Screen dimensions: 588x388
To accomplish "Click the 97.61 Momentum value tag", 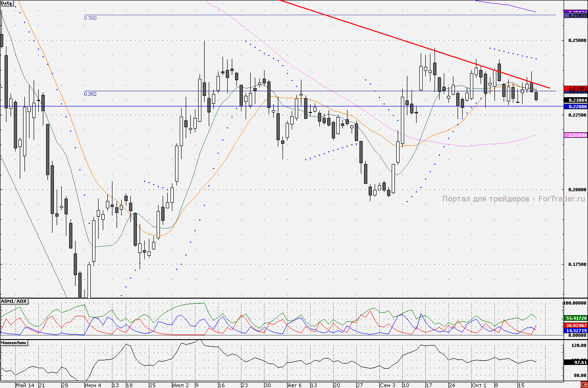I will pos(576,363).
